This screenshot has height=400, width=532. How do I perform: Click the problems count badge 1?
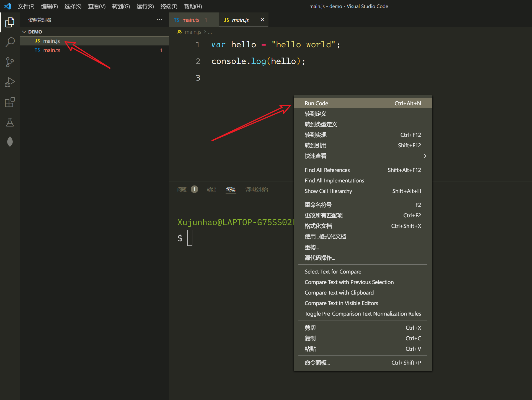click(x=195, y=189)
